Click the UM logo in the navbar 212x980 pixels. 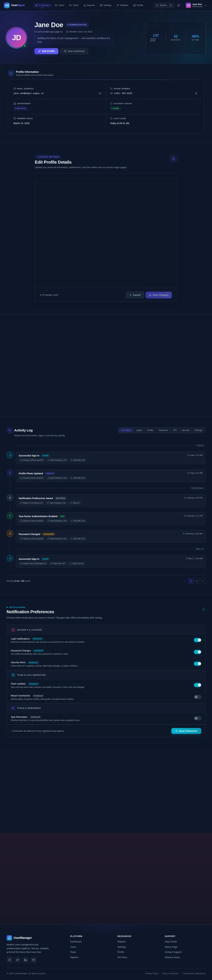(x=7, y=5)
